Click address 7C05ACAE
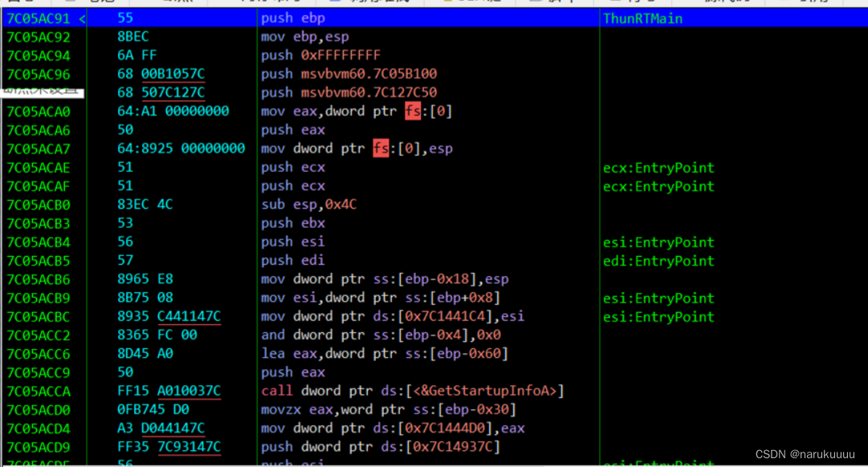Screen dimensions: 868x467 click(x=39, y=169)
